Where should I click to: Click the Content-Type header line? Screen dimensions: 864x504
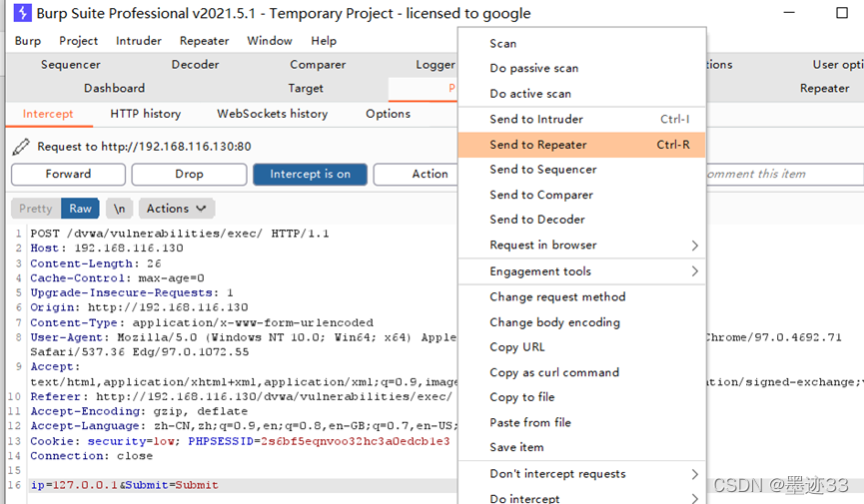click(x=202, y=322)
